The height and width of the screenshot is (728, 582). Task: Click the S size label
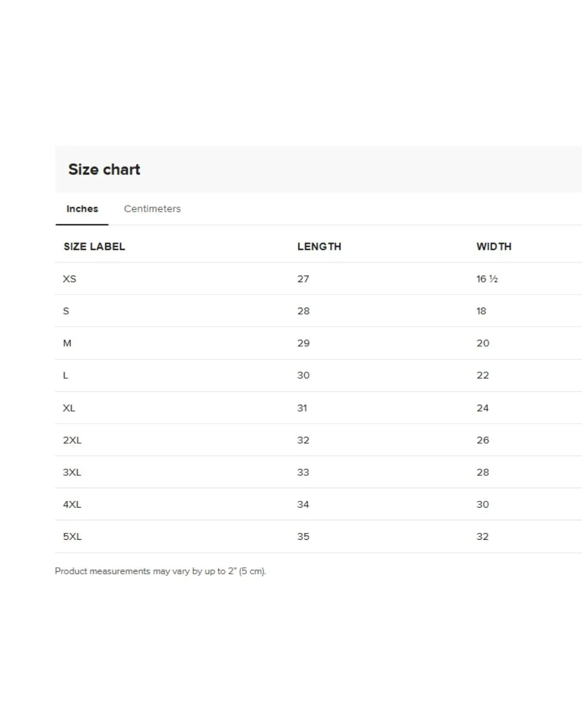(66, 311)
